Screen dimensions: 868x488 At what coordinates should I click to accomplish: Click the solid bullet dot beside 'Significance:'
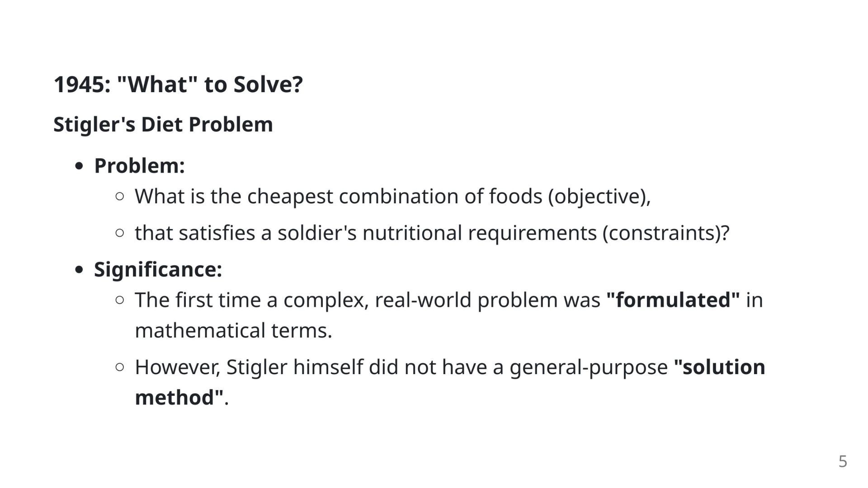tap(79, 270)
